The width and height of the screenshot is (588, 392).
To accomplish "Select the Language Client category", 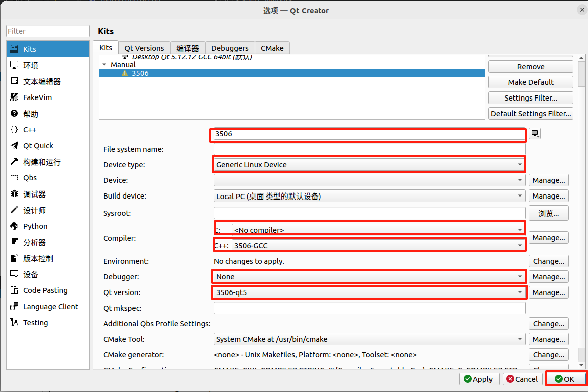I will click(50, 307).
